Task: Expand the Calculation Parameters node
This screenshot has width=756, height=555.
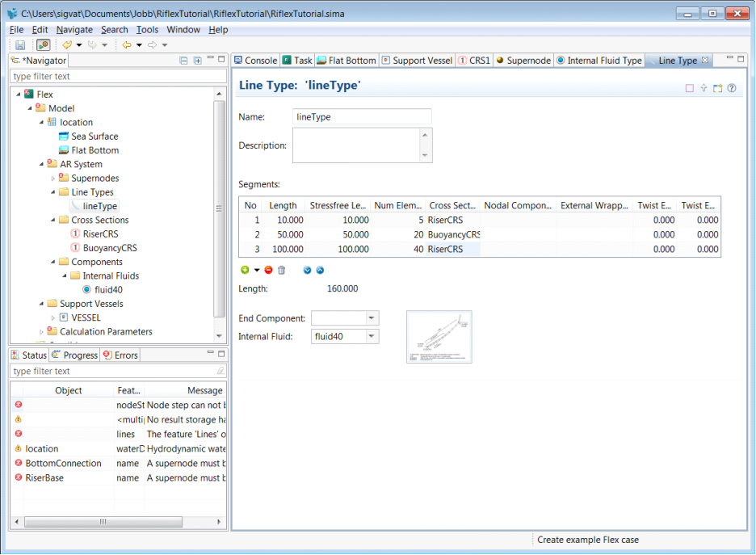Action: click(42, 331)
